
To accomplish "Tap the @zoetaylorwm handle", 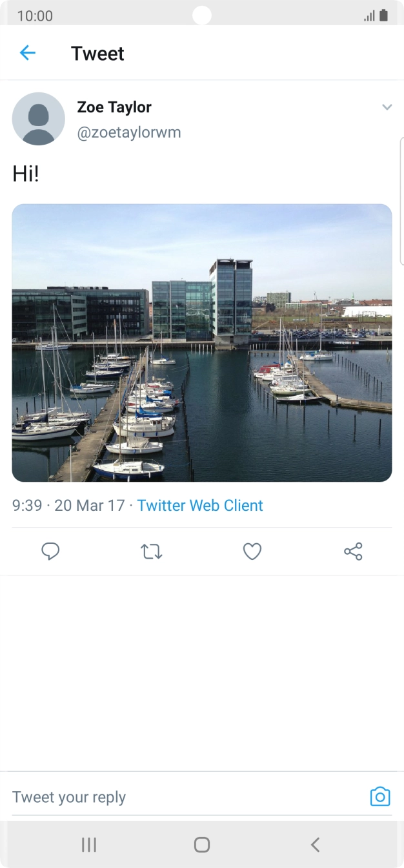I will 129,132.
